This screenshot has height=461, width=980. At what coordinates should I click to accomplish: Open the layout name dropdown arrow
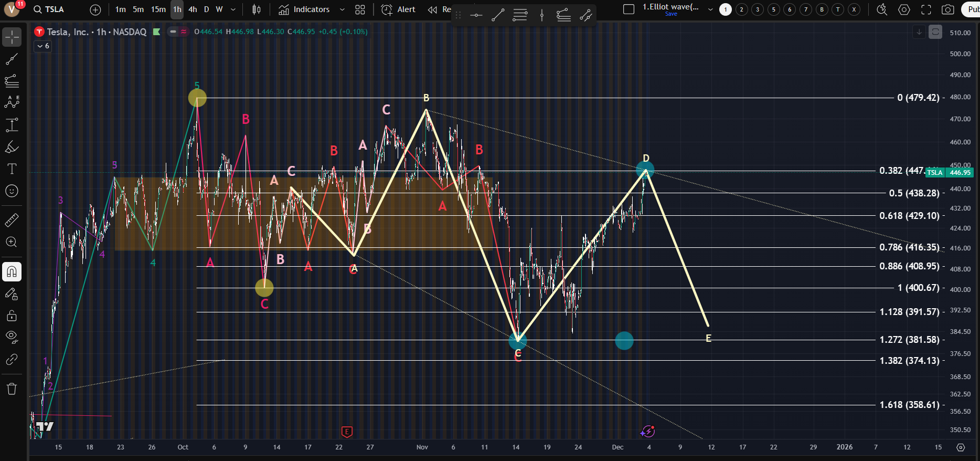click(x=710, y=9)
